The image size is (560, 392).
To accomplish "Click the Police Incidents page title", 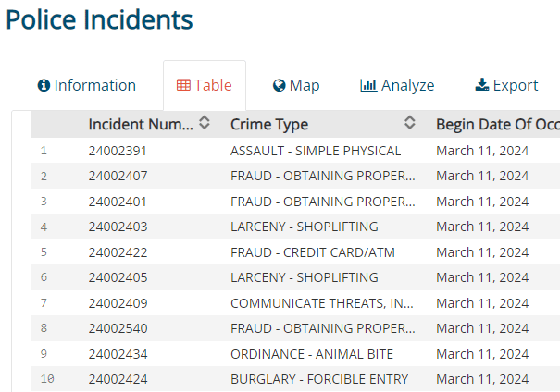I will (x=99, y=20).
